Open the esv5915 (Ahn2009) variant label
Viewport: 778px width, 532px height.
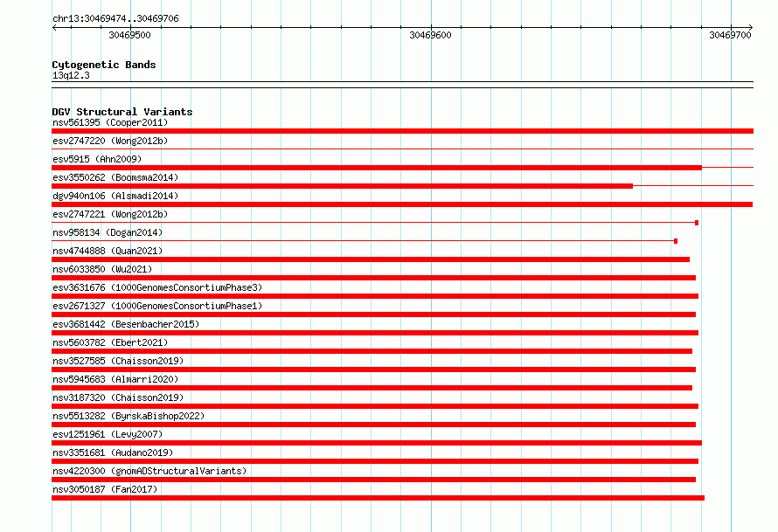point(97,159)
